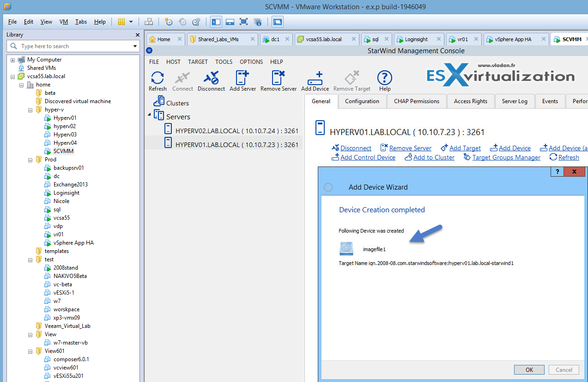Close the Shared_Labs_VMs tab
Image resolution: width=588 pixels, height=382 pixels.
pyautogui.click(x=253, y=39)
